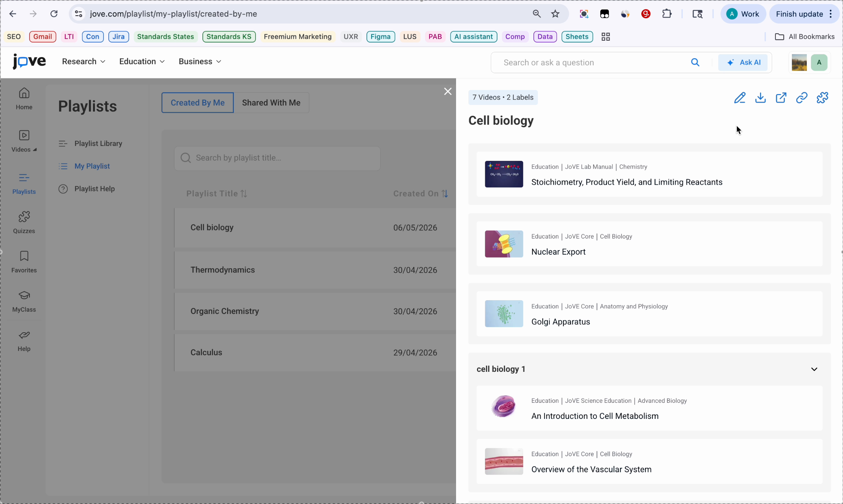Switch to Created By Me tab
843x504 pixels.
pyautogui.click(x=198, y=103)
